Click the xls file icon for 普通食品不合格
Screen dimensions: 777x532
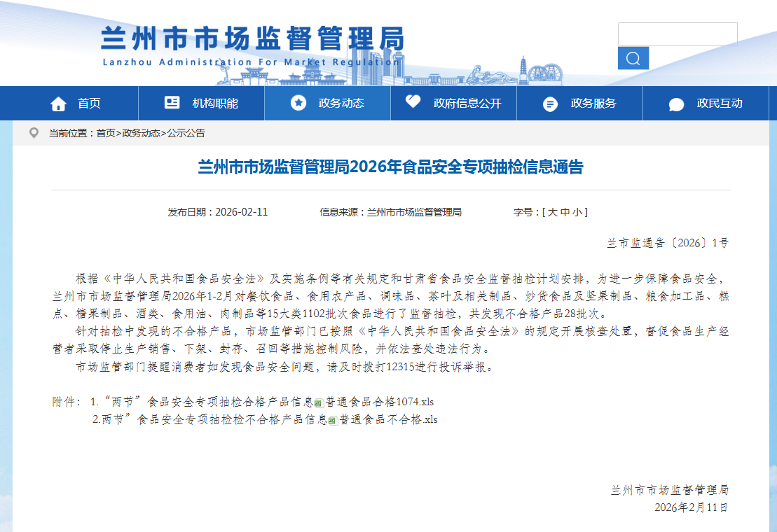click(334, 420)
